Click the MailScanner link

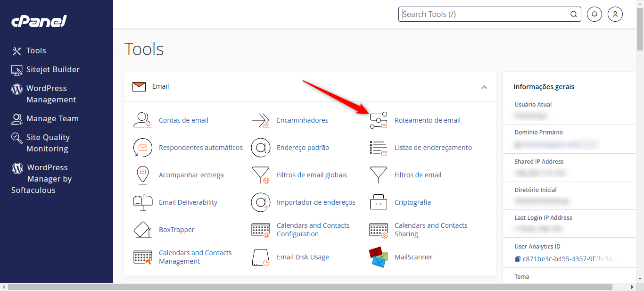(413, 257)
